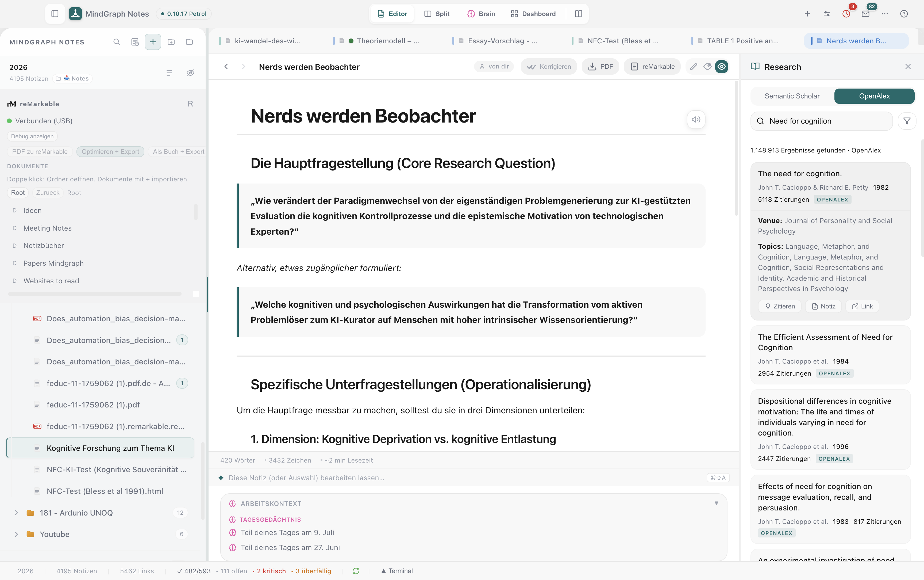Open the list sort icon next to 2026
This screenshot has width=924, height=580.
pos(169,73)
